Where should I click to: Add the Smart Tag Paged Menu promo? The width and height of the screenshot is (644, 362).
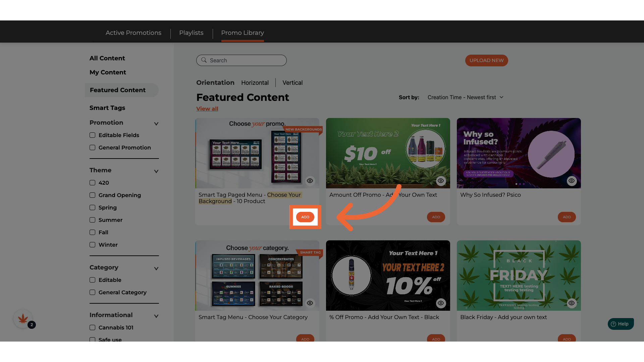pos(305,217)
